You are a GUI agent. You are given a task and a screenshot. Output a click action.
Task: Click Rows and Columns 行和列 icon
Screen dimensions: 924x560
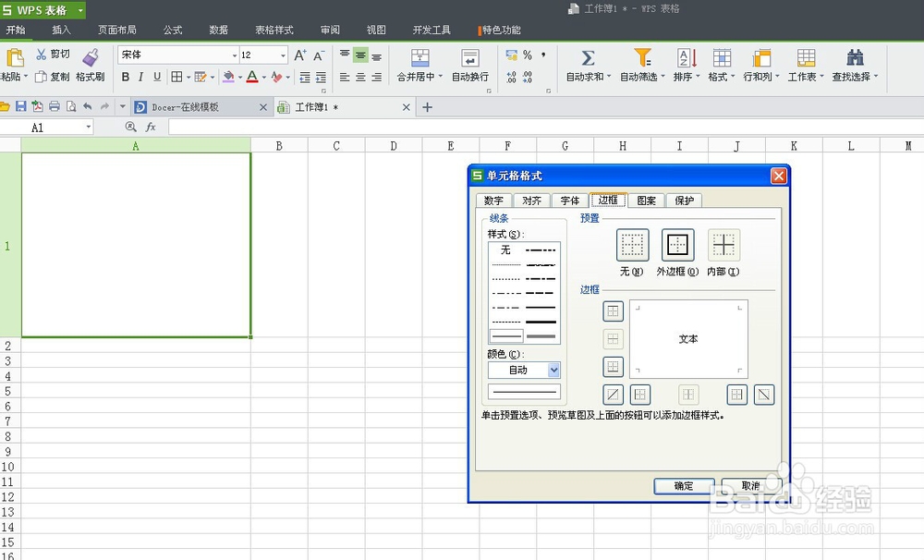click(761, 58)
